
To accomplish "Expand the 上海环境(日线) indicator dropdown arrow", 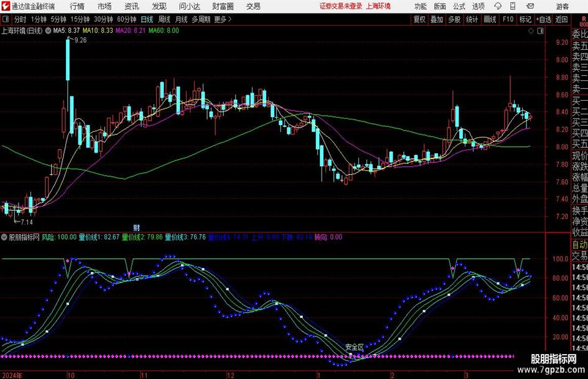I will [48, 30].
